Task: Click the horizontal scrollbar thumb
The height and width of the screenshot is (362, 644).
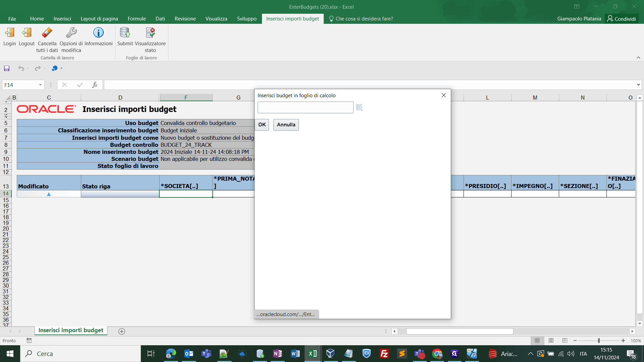Action: (x=460, y=331)
